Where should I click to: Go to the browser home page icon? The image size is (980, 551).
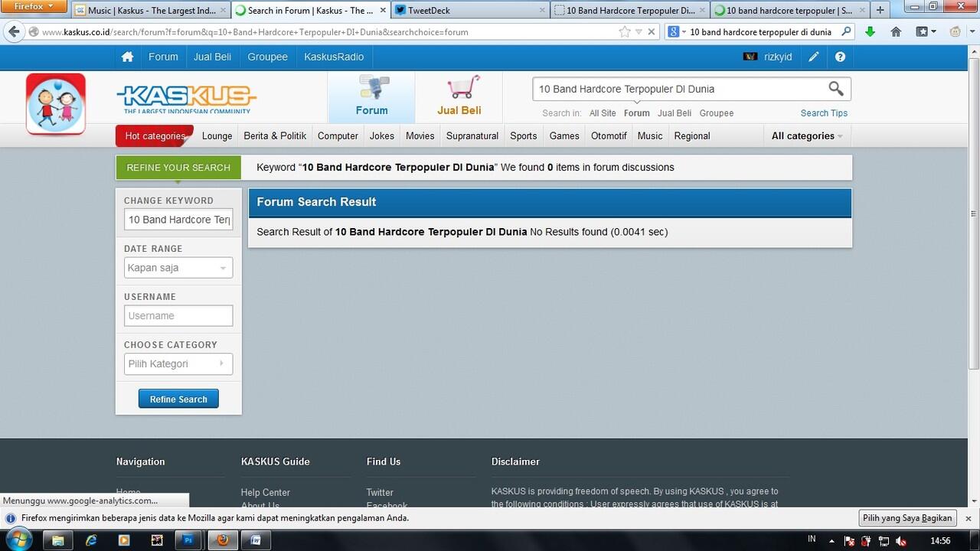click(x=896, y=31)
